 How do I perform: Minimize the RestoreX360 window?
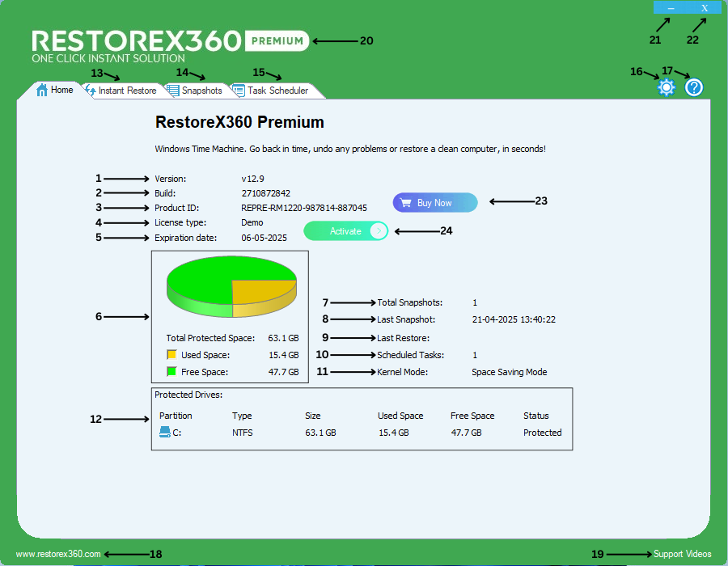pyautogui.click(x=671, y=7)
